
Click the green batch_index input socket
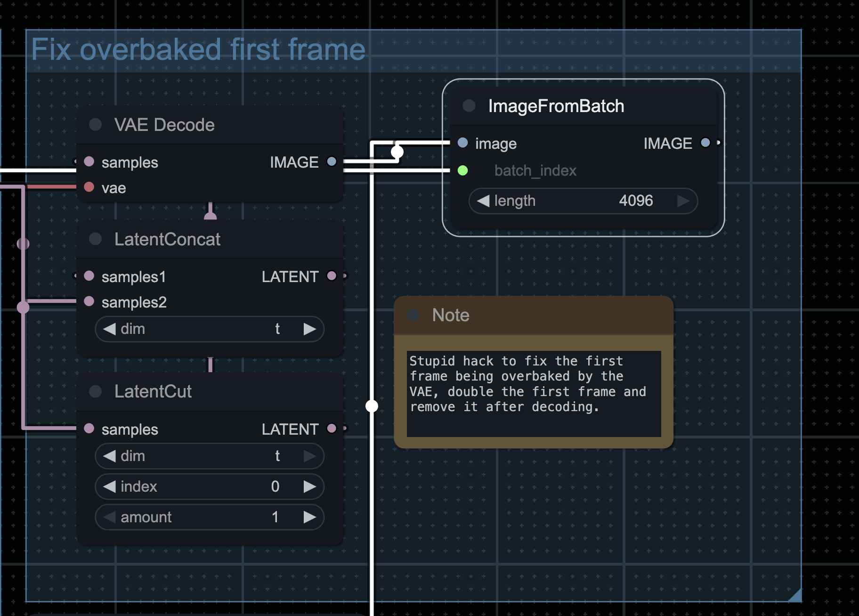pos(462,170)
